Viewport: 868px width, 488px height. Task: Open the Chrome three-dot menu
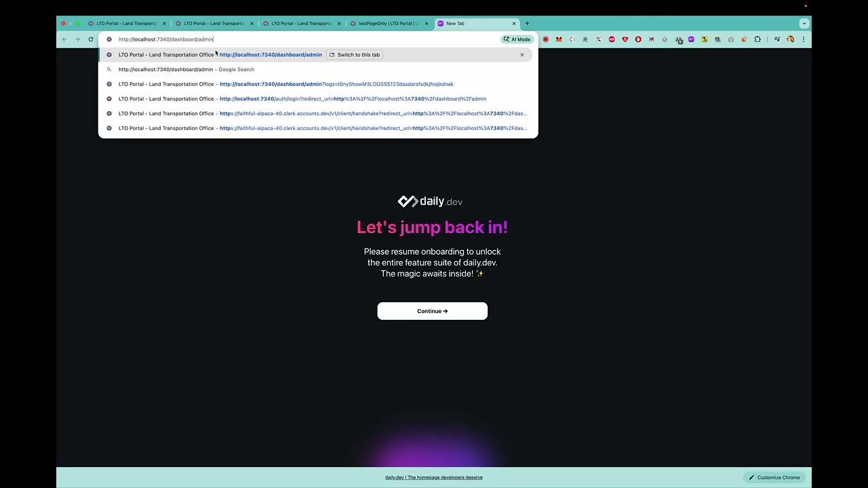tap(804, 39)
